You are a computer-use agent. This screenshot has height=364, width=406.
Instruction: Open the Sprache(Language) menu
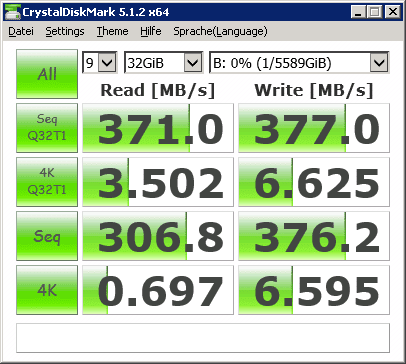pyautogui.click(x=220, y=31)
